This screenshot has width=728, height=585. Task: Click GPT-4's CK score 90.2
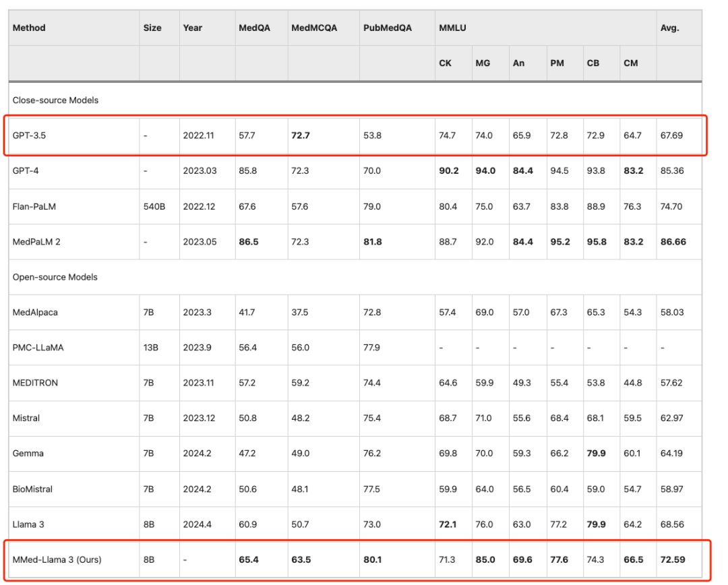(448, 171)
